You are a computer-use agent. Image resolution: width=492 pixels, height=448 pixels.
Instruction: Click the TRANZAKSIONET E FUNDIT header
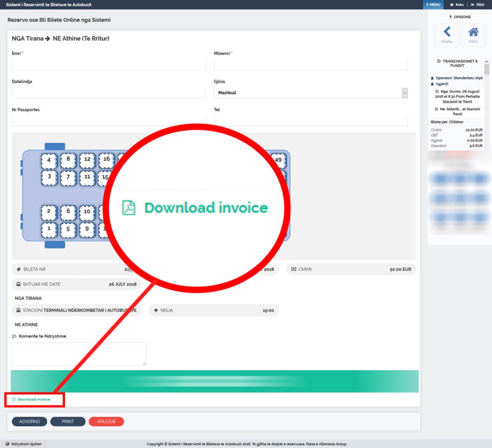[x=457, y=63]
